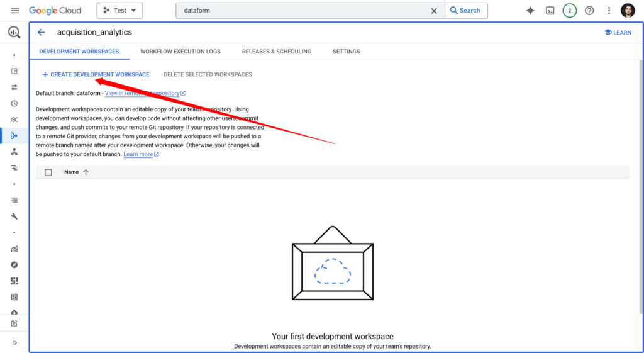Open the vertical three-dot settings menu
Screen dimensions: 644x353
click(x=609, y=11)
